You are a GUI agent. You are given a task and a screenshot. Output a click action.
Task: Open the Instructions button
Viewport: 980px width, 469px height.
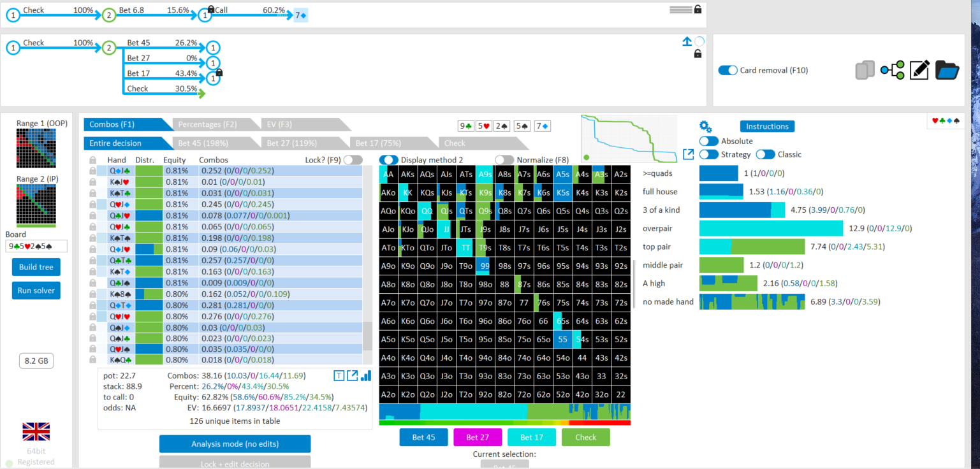[x=767, y=126]
